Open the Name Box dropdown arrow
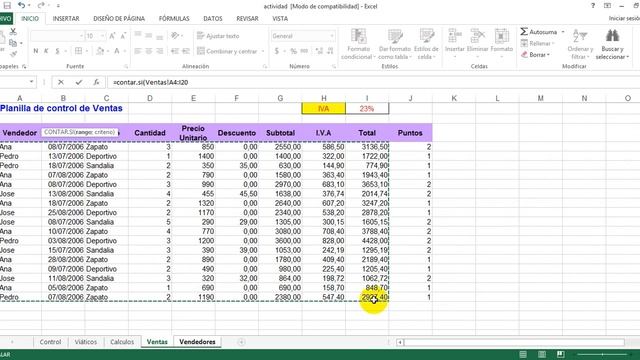Image resolution: width=640 pixels, height=360 pixels. [x=31, y=82]
